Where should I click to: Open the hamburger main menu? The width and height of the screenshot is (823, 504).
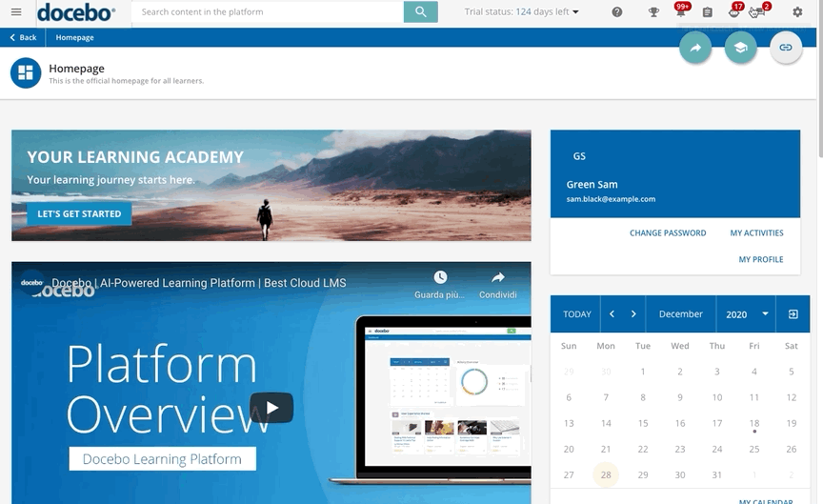[16, 12]
